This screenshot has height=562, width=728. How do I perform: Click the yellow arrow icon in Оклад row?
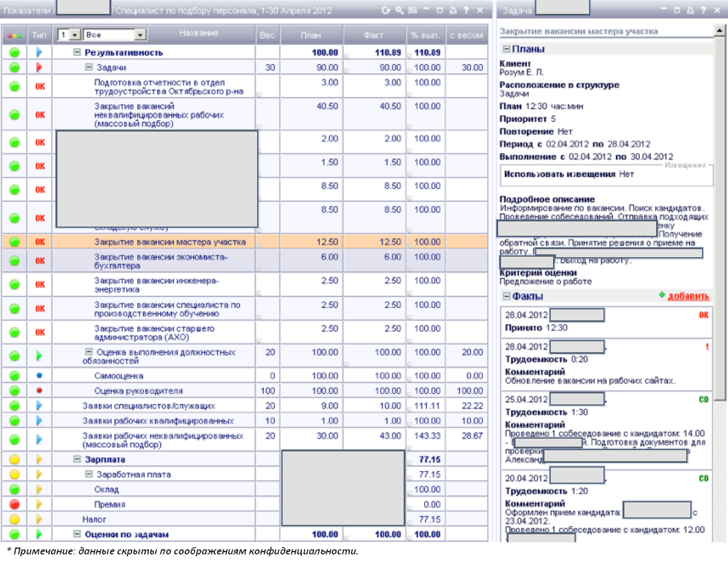pyautogui.click(x=39, y=490)
